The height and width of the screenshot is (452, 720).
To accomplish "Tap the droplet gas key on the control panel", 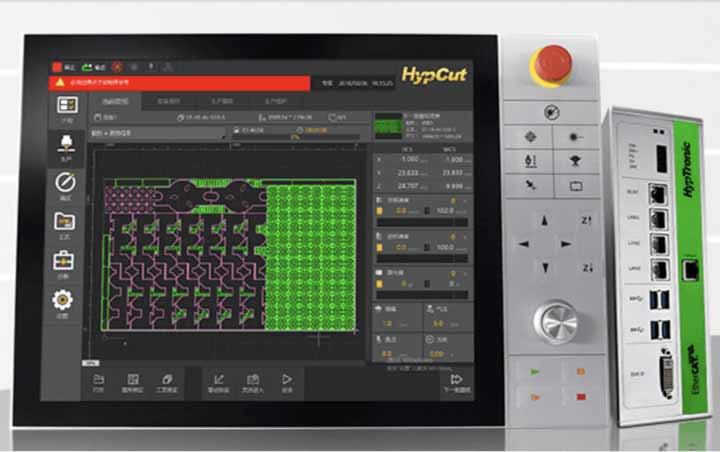I will coord(530,161).
